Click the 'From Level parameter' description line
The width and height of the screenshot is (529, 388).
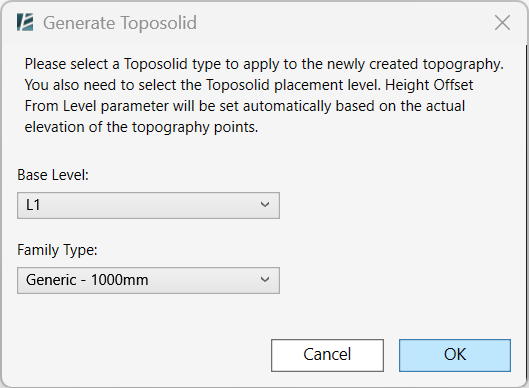(245, 106)
